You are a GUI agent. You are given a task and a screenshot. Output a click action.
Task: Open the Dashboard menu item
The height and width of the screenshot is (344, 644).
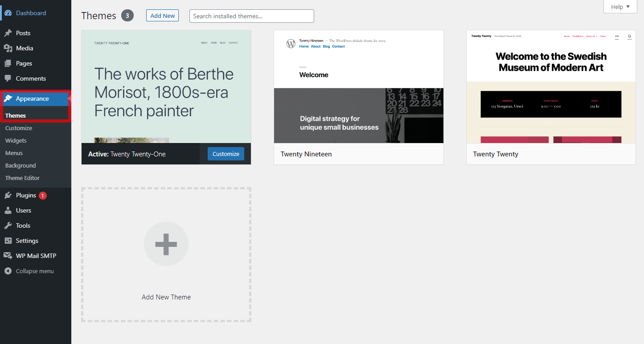point(31,13)
